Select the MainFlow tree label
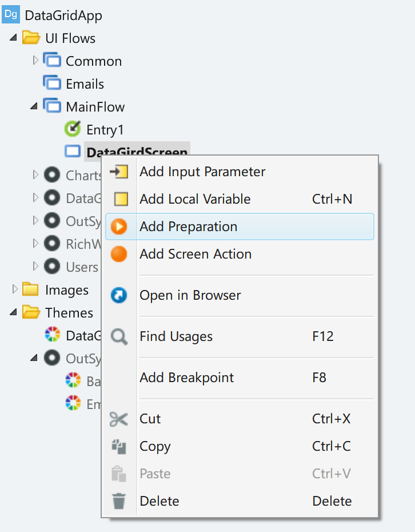The image size is (415, 532). click(95, 106)
